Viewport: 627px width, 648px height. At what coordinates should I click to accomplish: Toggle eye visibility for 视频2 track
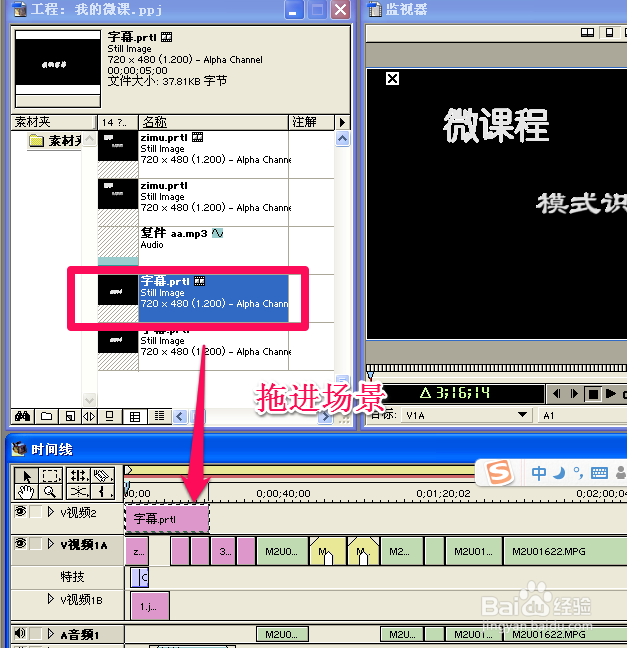pos(20,512)
